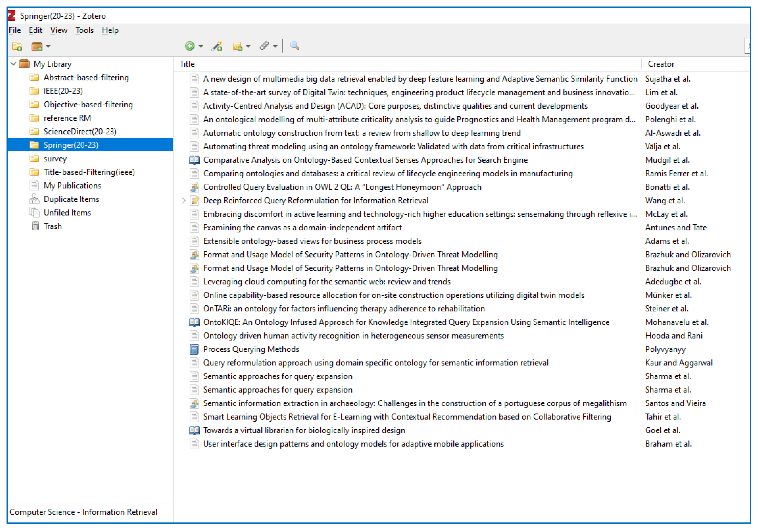Viewport: 758px width, 532px height.
Task: Click the Process Querying Methods book icon
Action: (x=194, y=349)
